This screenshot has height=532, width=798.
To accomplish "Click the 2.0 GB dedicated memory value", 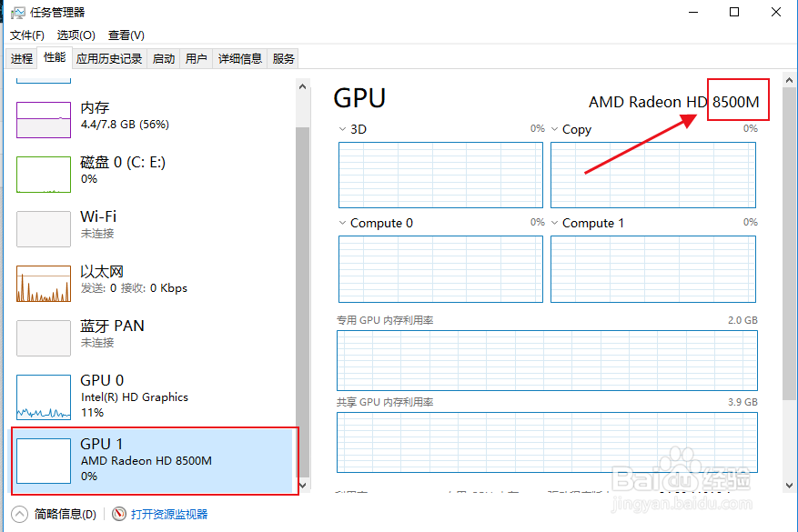I will [742, 320].
